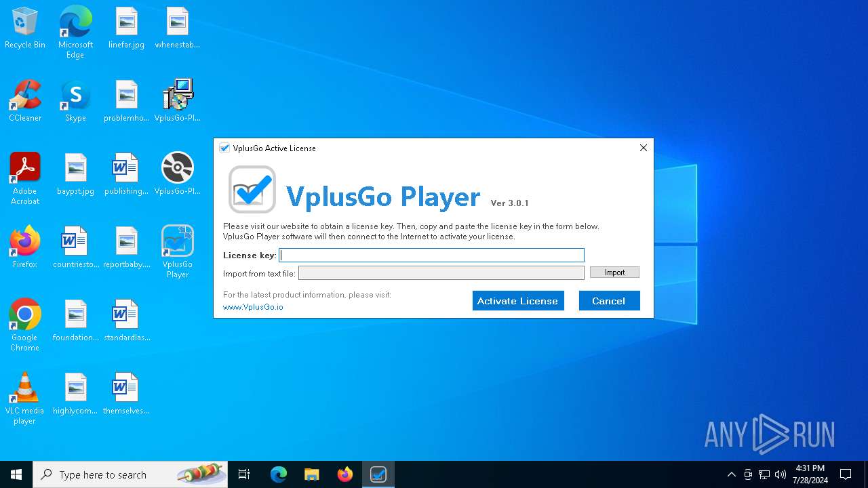Open the network status tray icon
Viewport: 868px width, 488px height.
(764, 474)
